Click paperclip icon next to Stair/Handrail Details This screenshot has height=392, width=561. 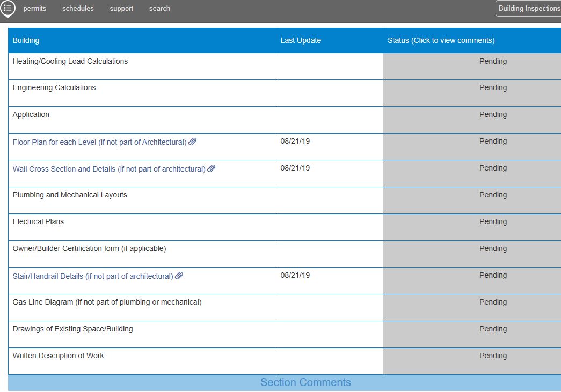[x=179, y=276]
